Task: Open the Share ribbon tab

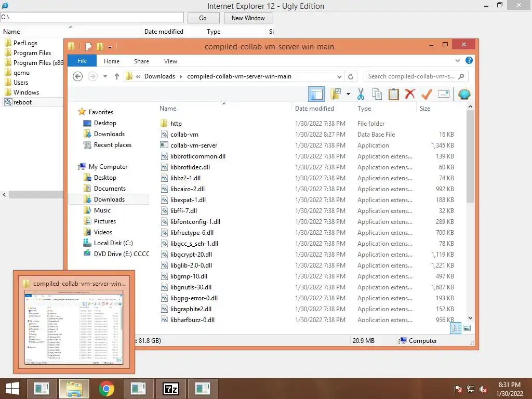Action: click(141, 61)
